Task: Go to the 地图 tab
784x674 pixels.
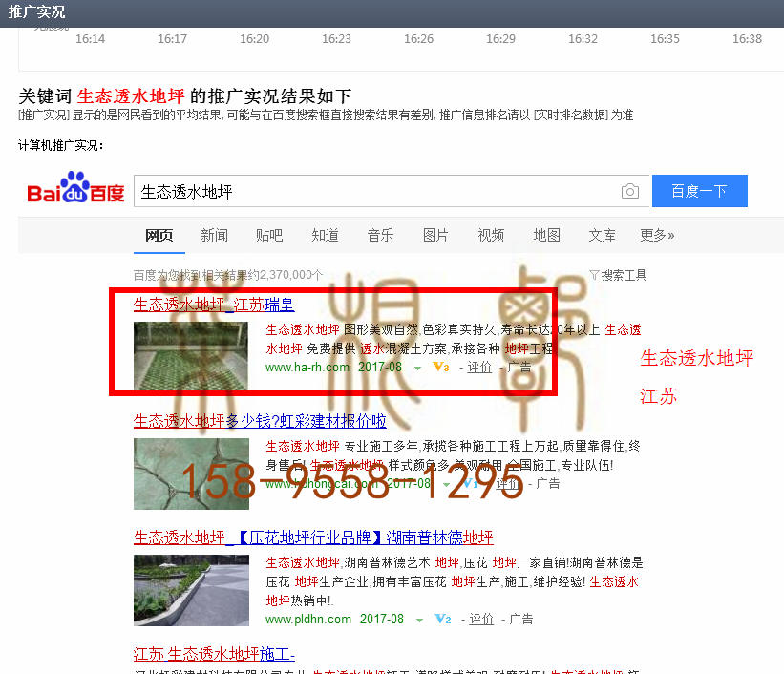Action: (x=546, y=235)
